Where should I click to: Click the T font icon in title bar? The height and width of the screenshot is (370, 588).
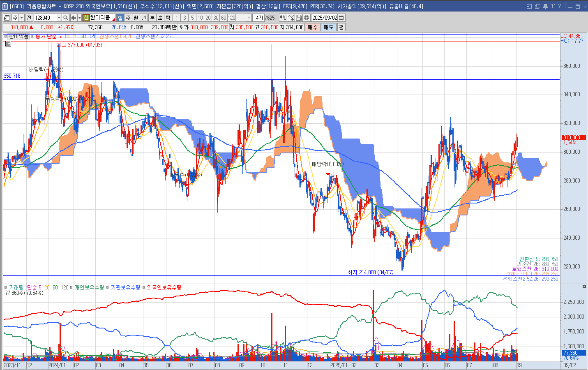point(553,6)
